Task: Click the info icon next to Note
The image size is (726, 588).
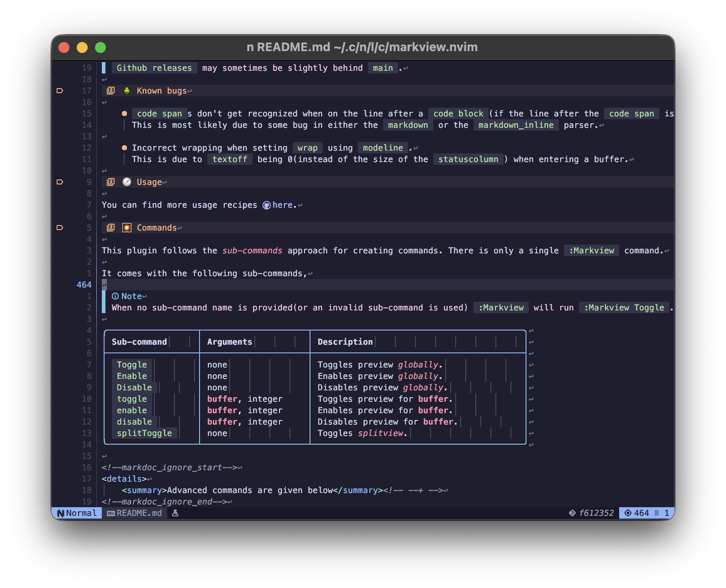Action: (x=116, y=296)
